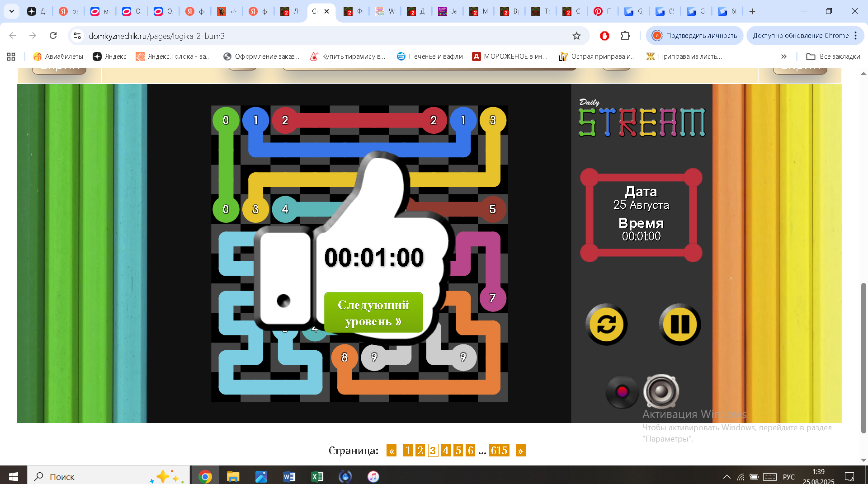The width and height of the screenshot is (868, 484).
Task: Go to the next page arrow »
Action: (x=520, y=451)
